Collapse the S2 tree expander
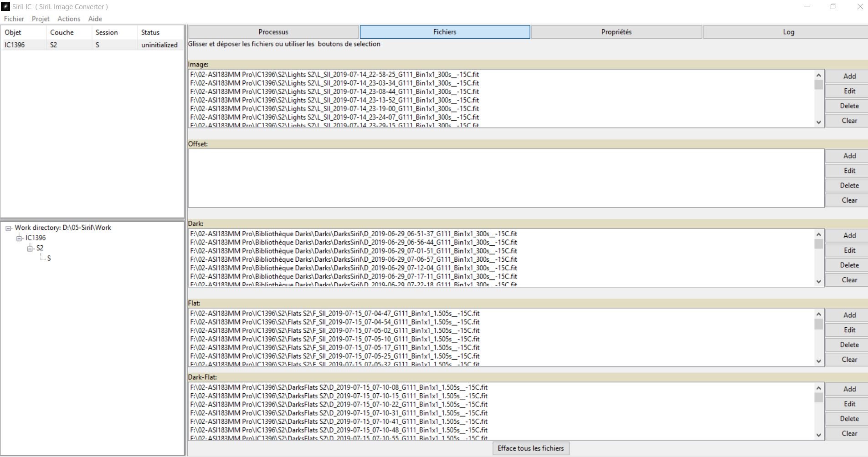Screen dimensions: 868x457 (x=30, y=249)
